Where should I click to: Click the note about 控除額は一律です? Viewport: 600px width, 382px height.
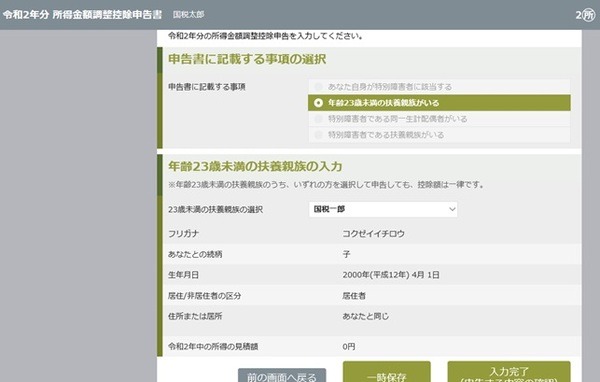click(x=327, y=185)
